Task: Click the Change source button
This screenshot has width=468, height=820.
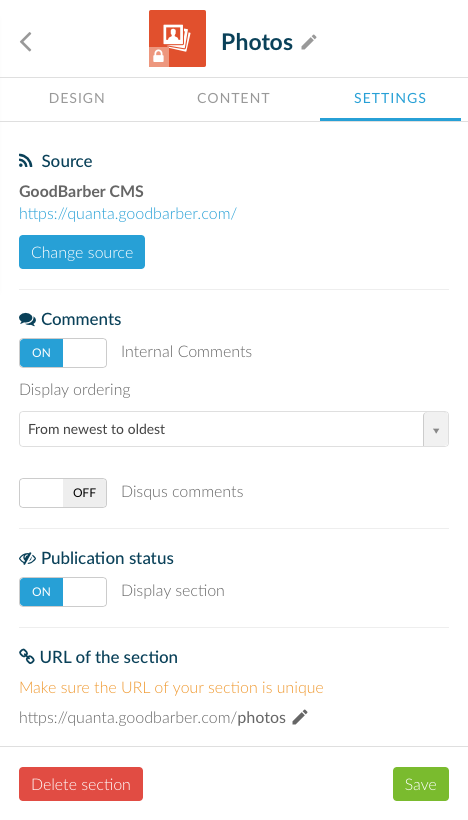Action: (82, 252)
